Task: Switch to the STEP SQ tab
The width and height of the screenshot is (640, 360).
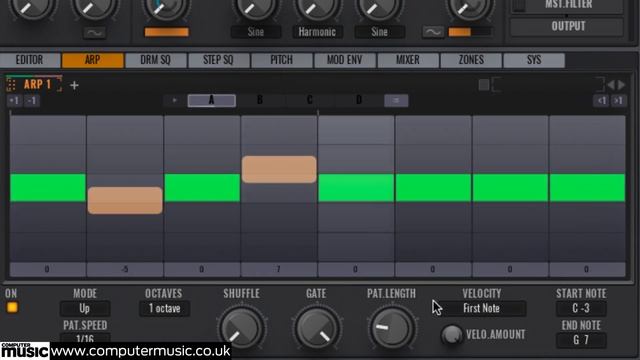Action: tap(218, 60)
